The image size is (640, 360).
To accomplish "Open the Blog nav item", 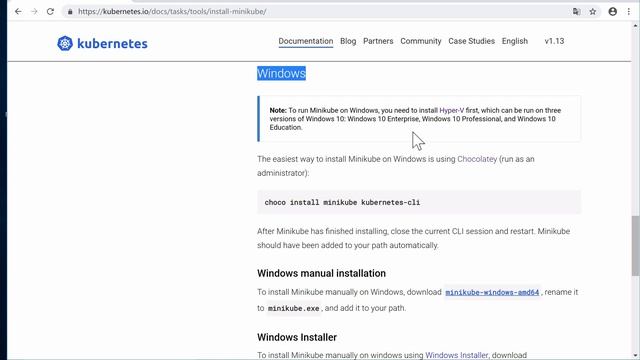I will (x=348, y=41).
